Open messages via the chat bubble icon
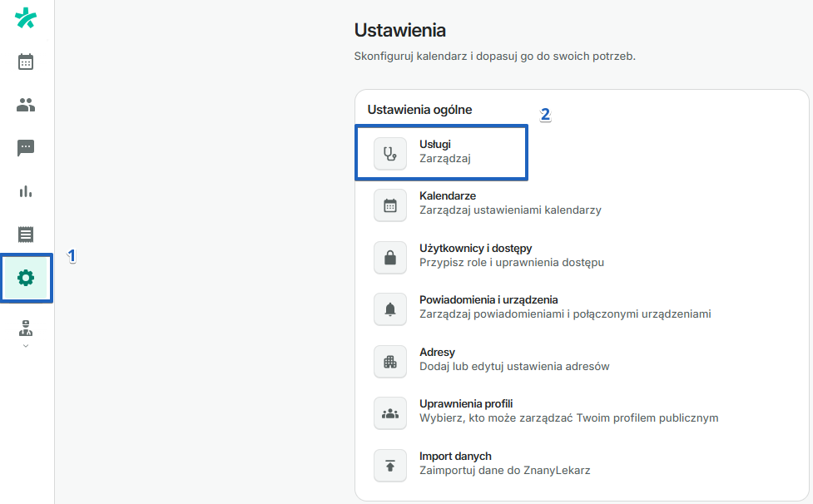Screen dimensions: 813x504 click(x=25, y=148)
